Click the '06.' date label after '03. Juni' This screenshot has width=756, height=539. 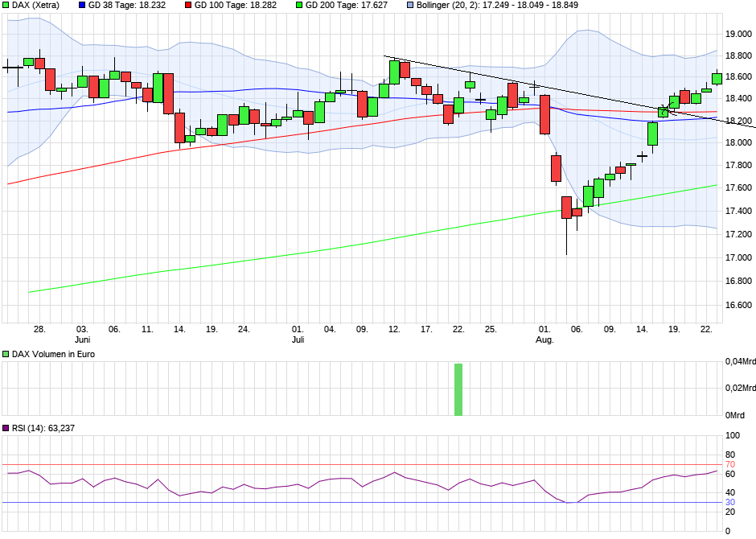tap(114, 329)
